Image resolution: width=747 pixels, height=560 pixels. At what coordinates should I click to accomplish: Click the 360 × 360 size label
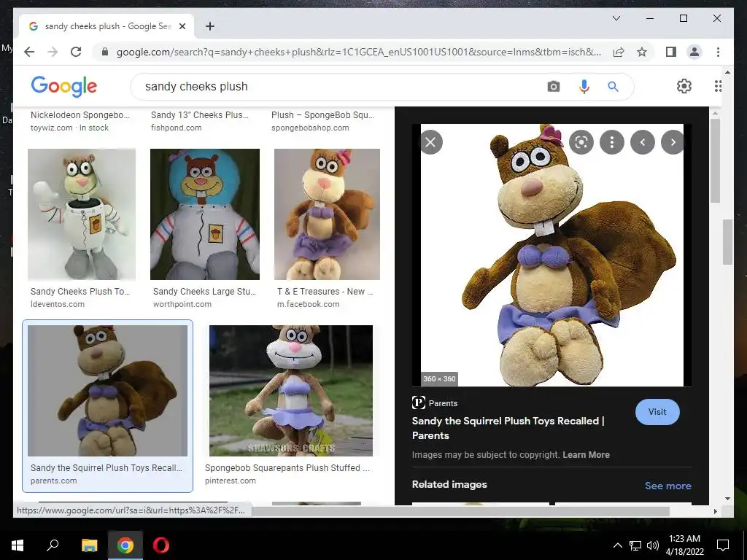[439, 378]
